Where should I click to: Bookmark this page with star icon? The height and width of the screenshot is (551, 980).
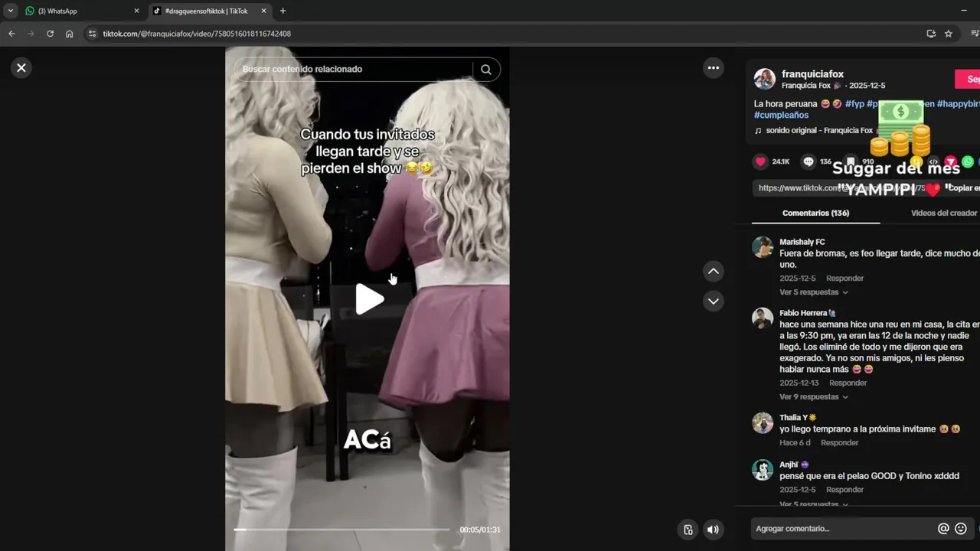949,34
